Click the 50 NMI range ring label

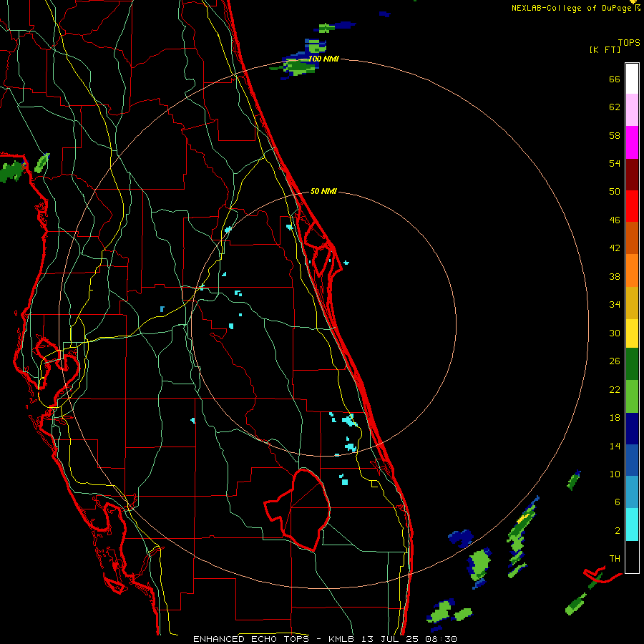(323, 191)
